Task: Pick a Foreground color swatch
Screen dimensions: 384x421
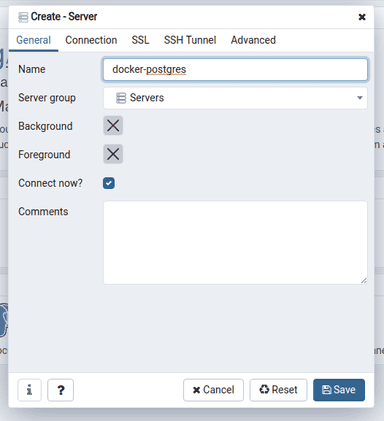Action: [113, 154]
